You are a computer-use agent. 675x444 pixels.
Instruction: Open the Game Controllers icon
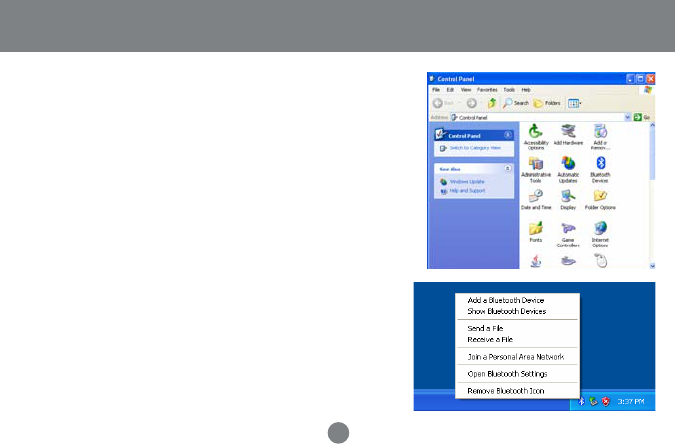coord(568,235)
